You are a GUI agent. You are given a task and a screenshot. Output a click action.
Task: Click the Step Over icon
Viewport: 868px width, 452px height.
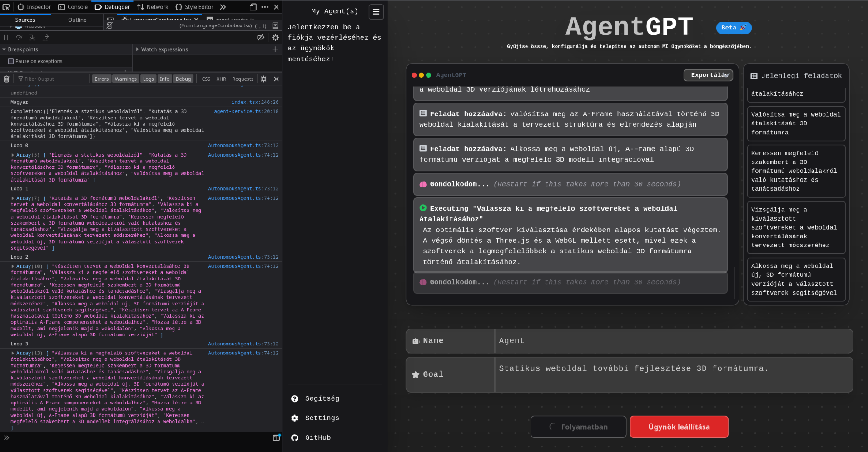pos(19,38)
